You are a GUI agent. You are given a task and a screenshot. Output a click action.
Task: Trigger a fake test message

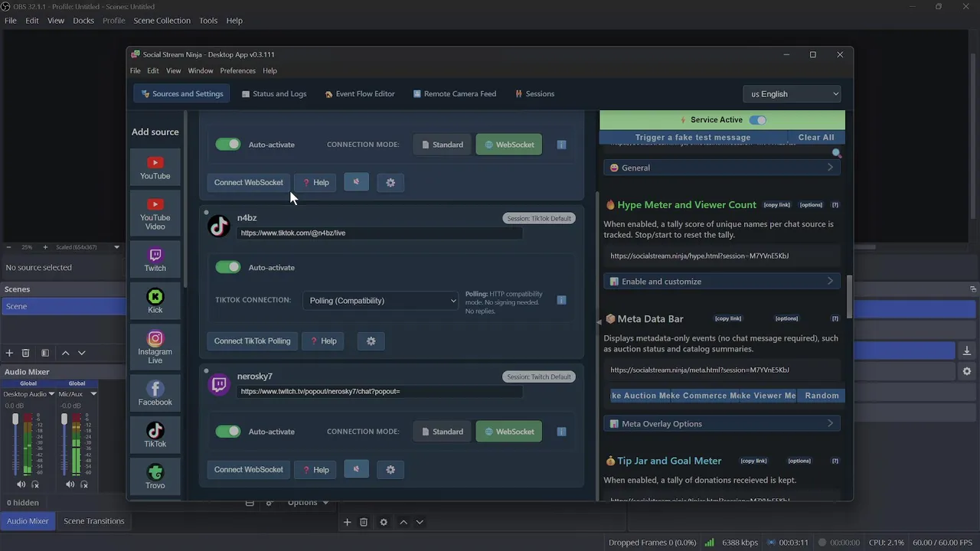693,138
